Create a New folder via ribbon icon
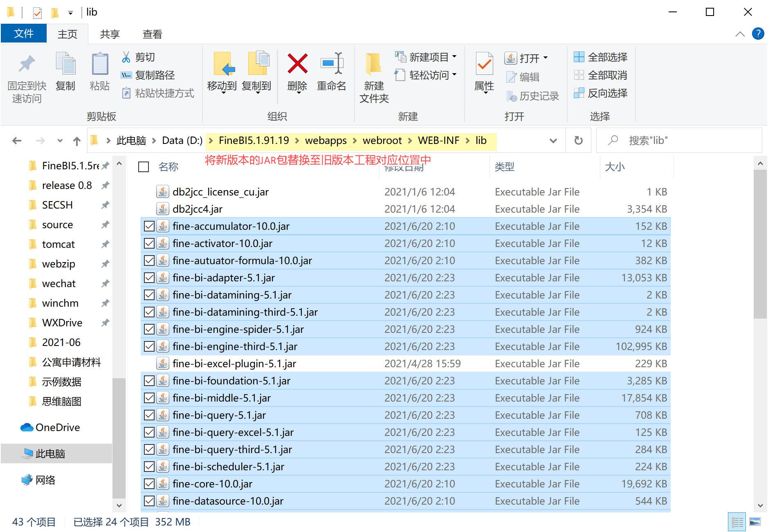 pyautogui.click(x=374, y=64)
